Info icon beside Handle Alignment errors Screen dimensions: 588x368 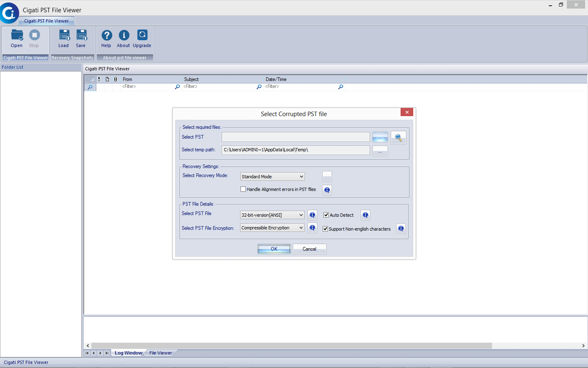pos(327,190)
